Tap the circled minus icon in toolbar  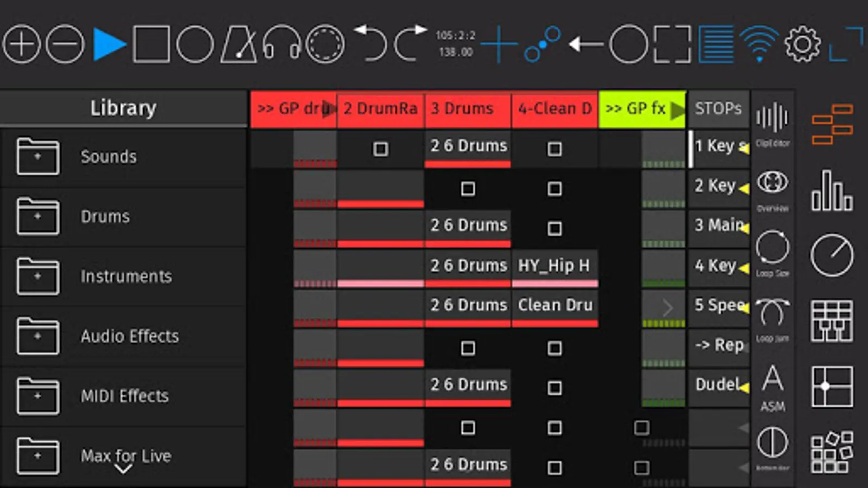(65, 43)
